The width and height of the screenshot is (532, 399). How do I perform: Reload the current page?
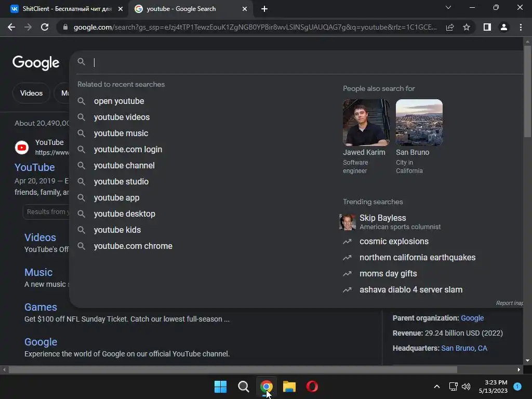(x=45, y=27)
